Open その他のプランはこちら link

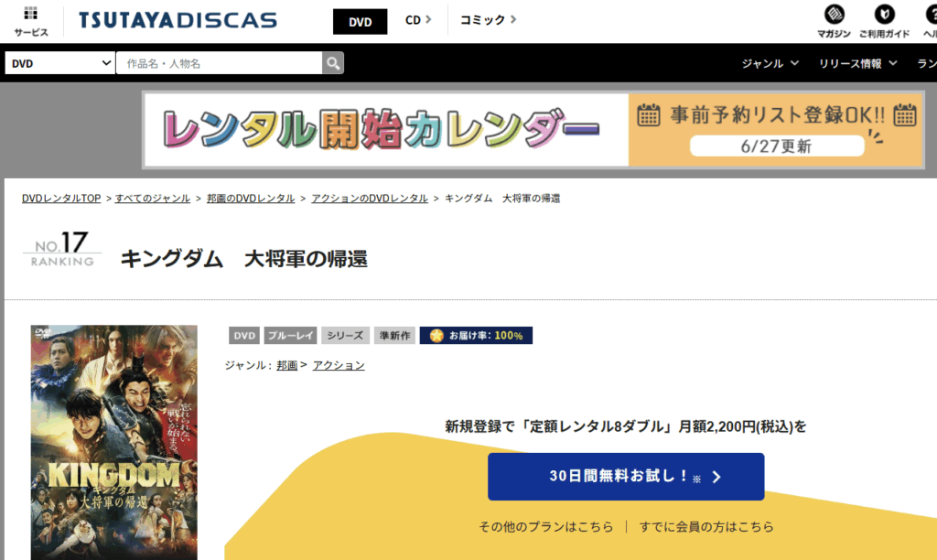point(545,526)
